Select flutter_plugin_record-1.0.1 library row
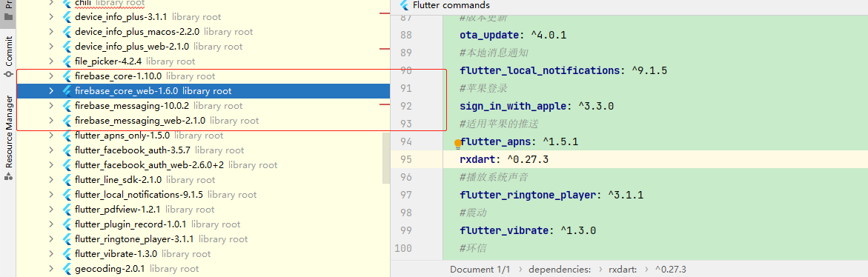The width and height of the screenshot is (868, 277). pos(202,224)
